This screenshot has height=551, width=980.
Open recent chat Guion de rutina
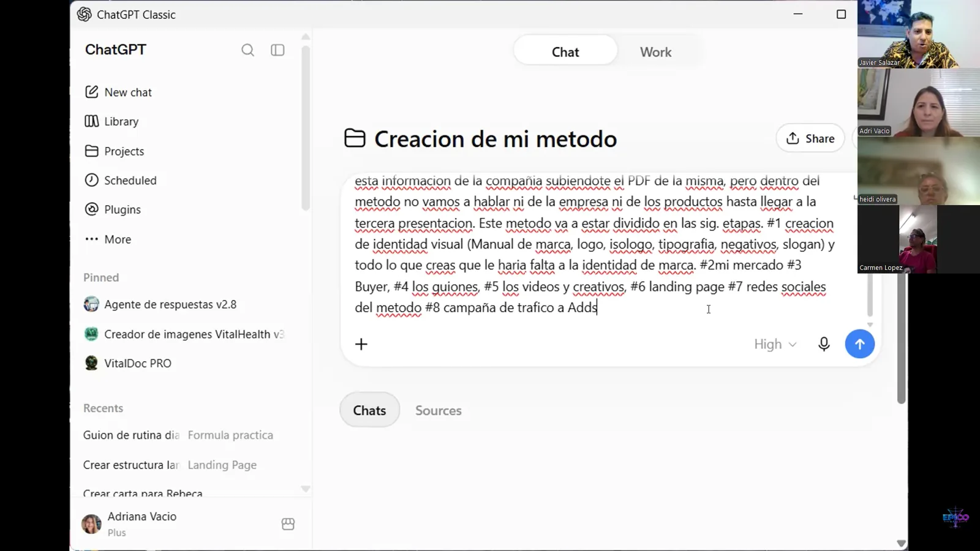131,435
